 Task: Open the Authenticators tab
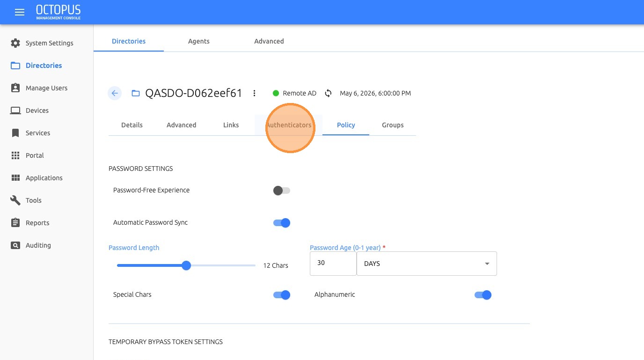[289, 125]
